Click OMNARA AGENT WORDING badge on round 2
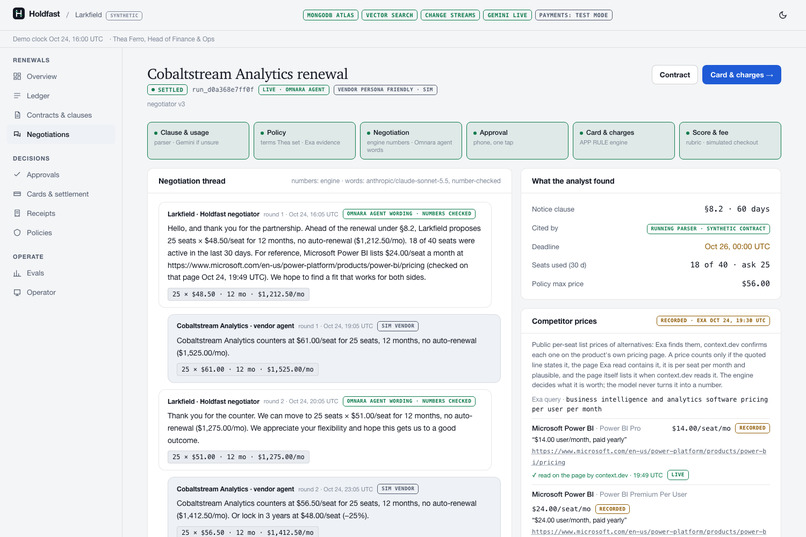 (x=409, y=401)
